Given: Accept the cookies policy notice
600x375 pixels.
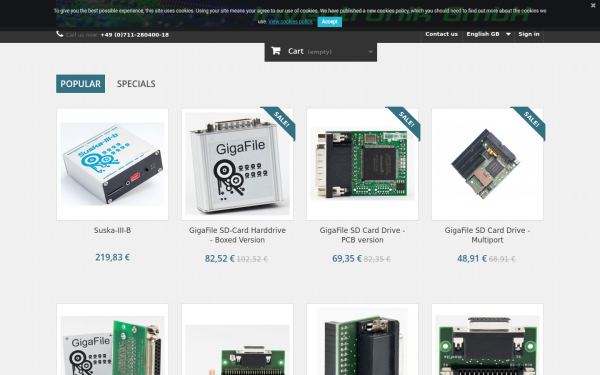Looking at the screenshot, I should click(329, 22).
